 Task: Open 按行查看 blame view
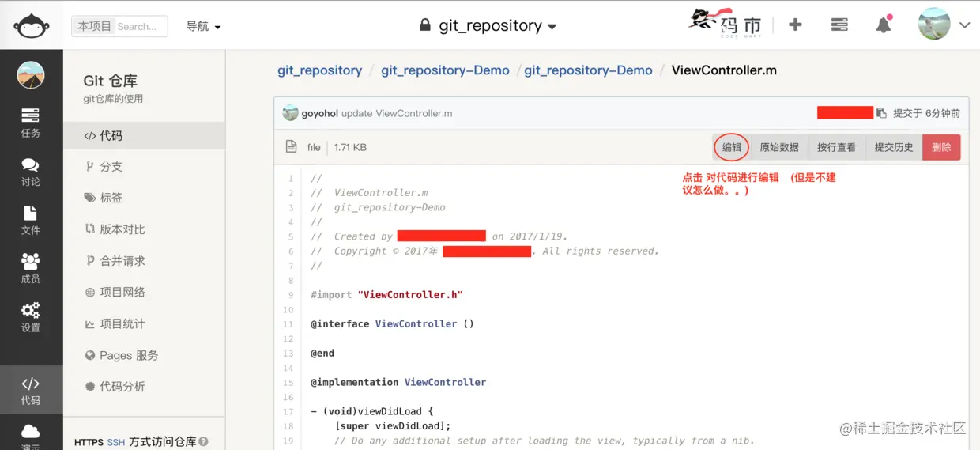(836, 147)
